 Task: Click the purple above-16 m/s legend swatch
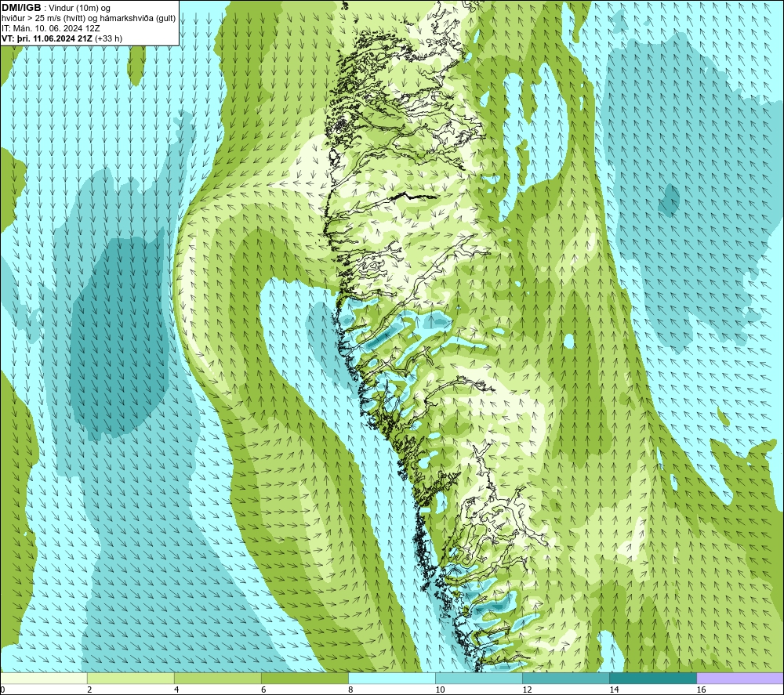(740, 678)
